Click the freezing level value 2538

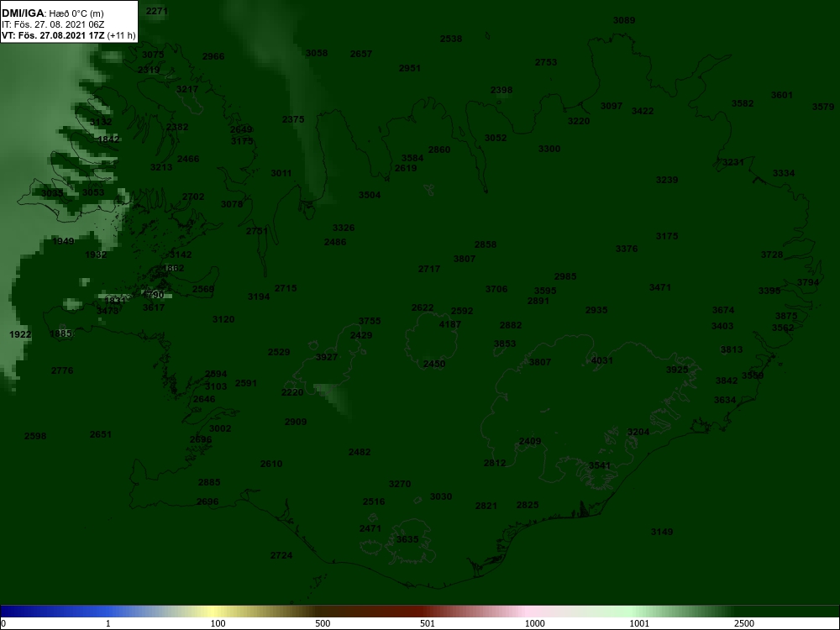point(451,39)
